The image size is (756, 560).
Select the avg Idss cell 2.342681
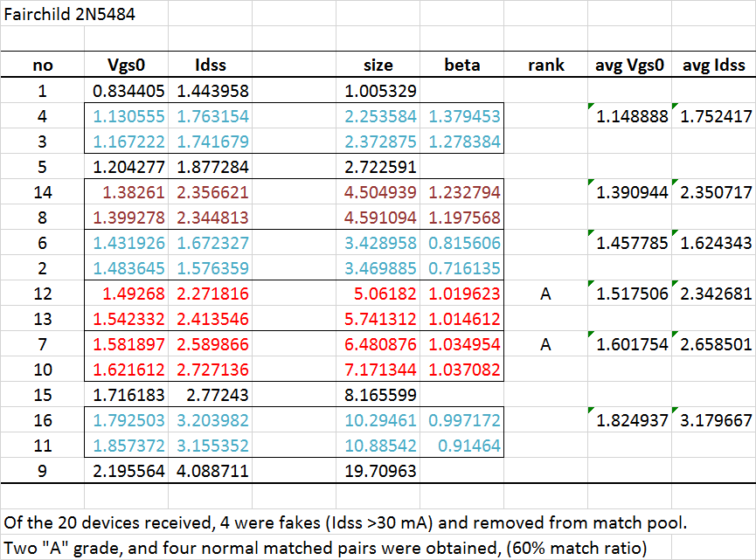713,293
